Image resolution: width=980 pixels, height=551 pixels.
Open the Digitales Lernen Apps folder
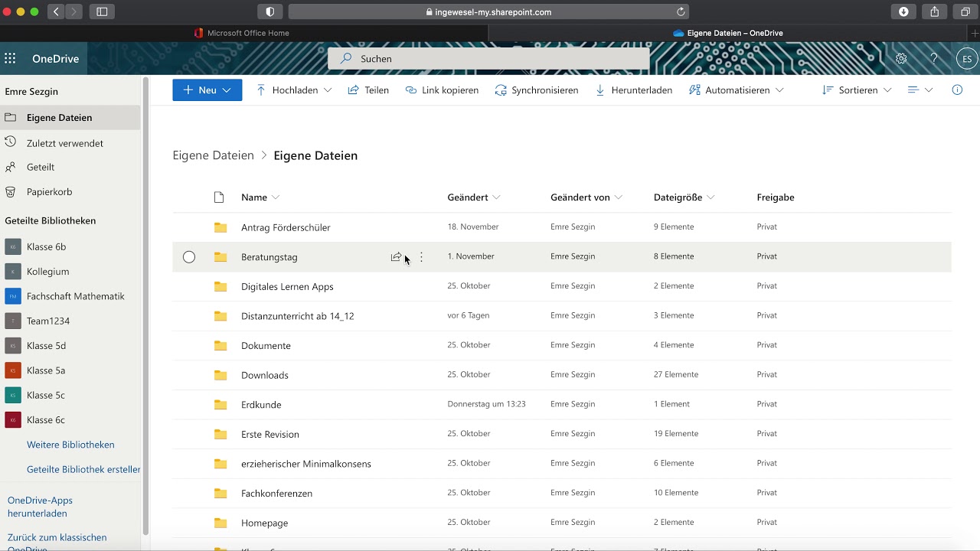click(287, 286)
